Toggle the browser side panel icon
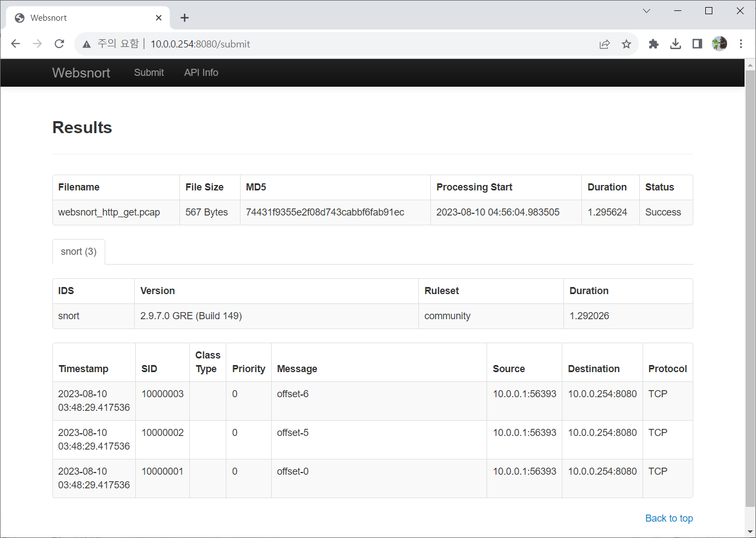The height and width of the screenshot is (538, 756). pos(697,44)
